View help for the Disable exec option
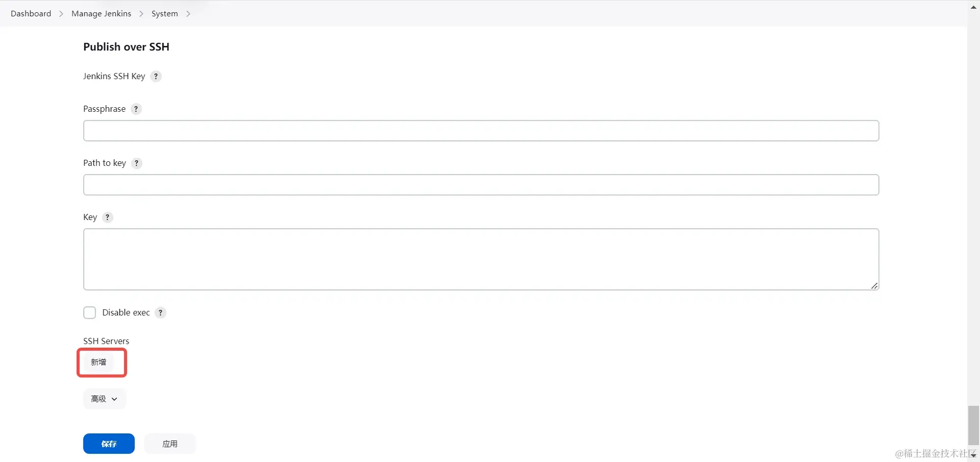The width and height of the screenshot is (980, 462). [161, 312]
